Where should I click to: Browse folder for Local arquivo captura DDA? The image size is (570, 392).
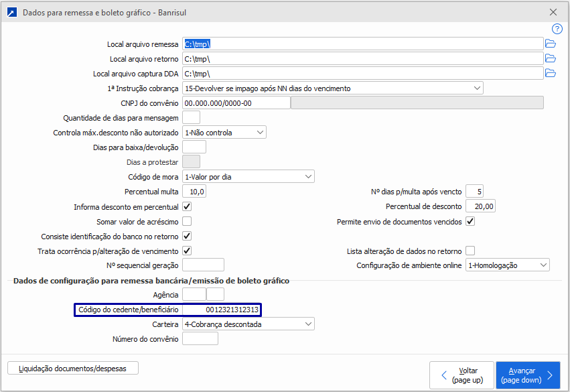(551, 73)
